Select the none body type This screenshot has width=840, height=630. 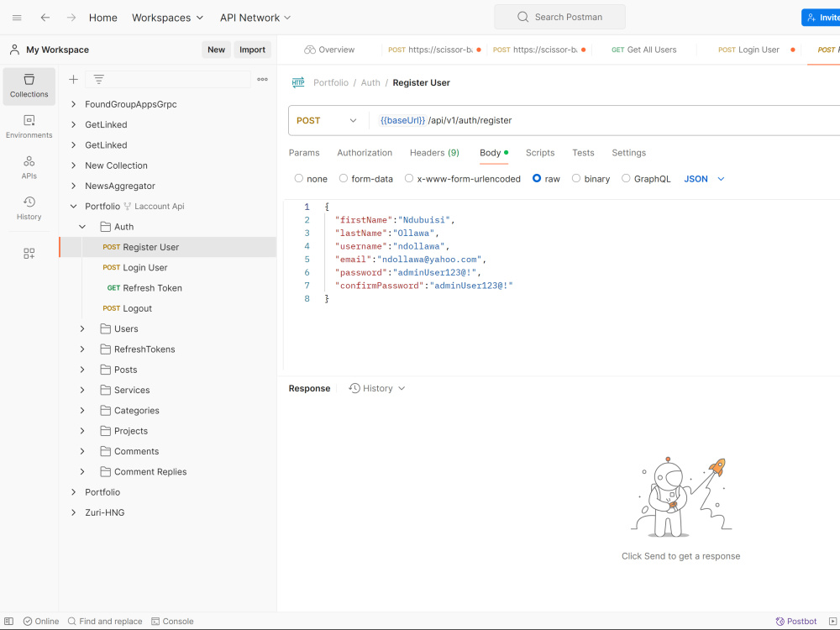pos(299,178)
